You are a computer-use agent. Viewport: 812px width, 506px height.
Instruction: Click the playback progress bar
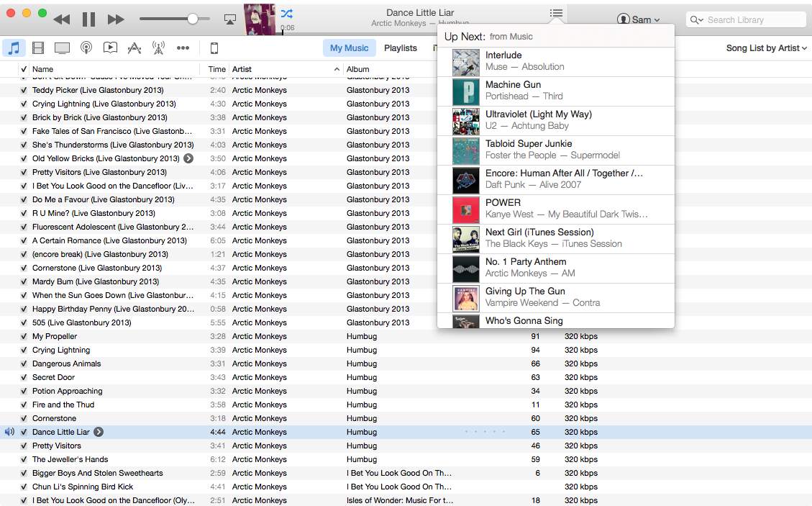360,34
